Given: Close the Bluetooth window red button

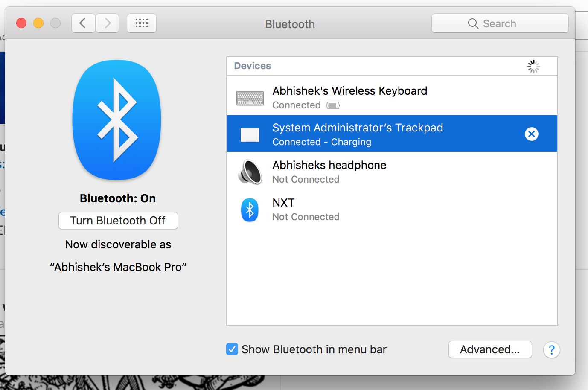Looking at the screenshot, I should [x=21, y=23].
